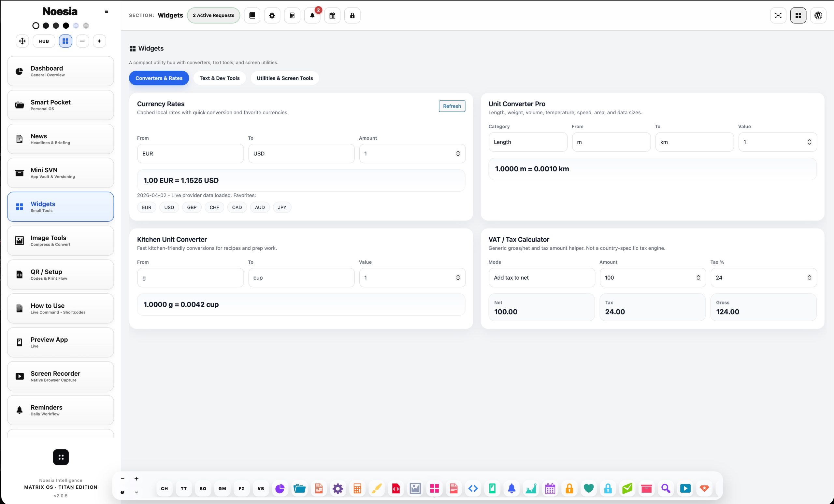The height and width of the screenshot is (504, 834).
Task: Expand the dock chevron down arrow
Action: (137, 492)
